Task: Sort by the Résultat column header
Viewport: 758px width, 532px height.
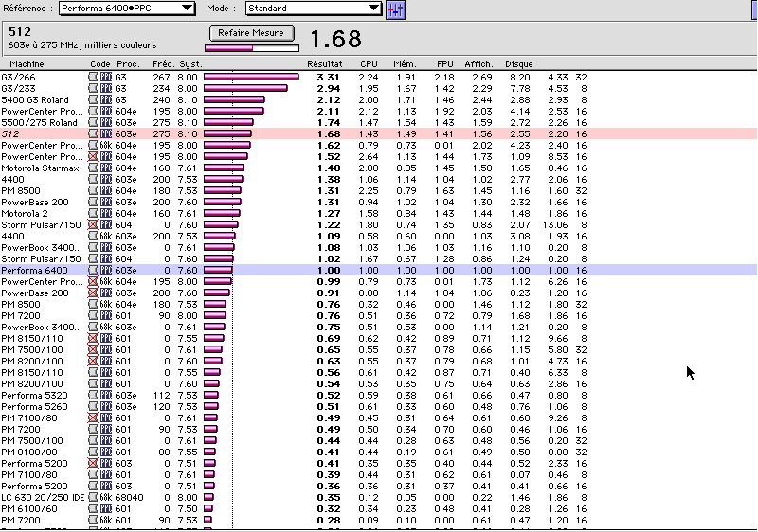Action: coord(325,63)
